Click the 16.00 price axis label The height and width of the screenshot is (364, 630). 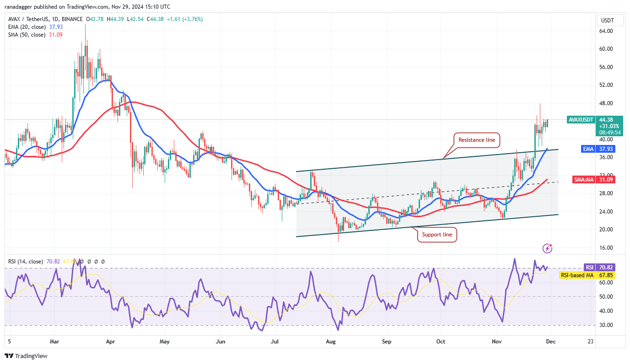(x=606, y=248)
